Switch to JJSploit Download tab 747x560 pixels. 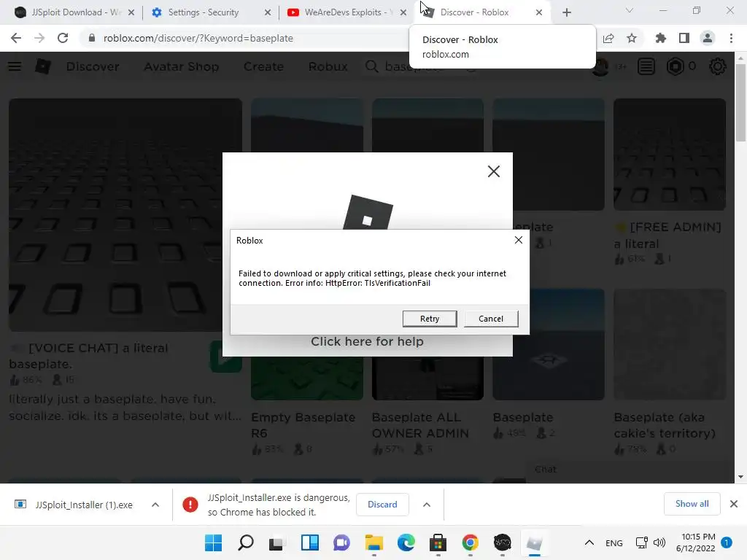tap(74, 12)
